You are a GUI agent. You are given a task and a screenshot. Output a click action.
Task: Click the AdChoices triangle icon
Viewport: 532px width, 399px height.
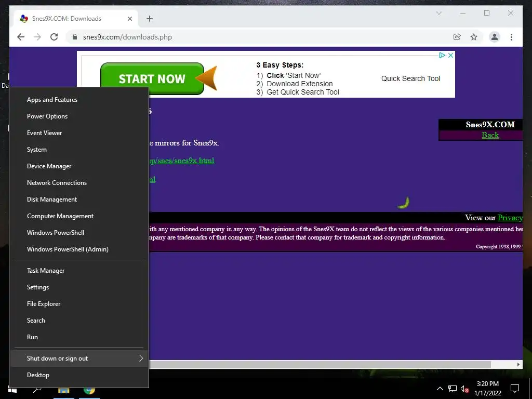point(442,55)
